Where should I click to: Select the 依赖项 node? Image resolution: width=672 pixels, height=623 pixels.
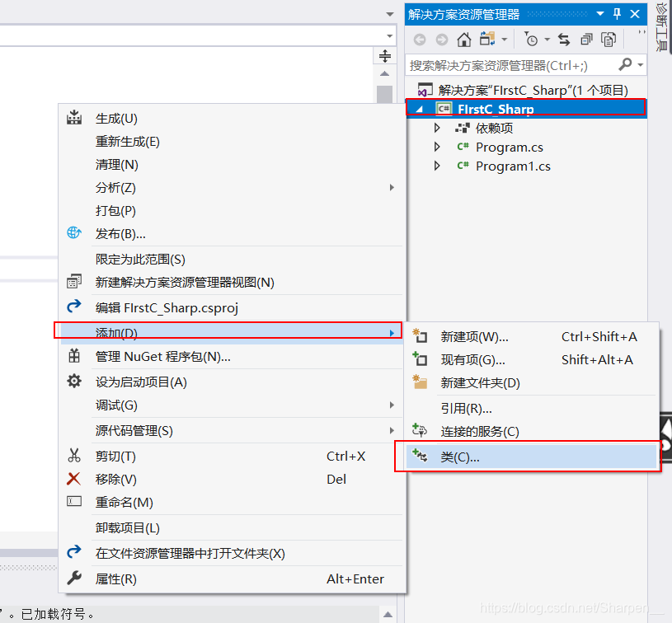pyautogui.click(x=494, y=128)
